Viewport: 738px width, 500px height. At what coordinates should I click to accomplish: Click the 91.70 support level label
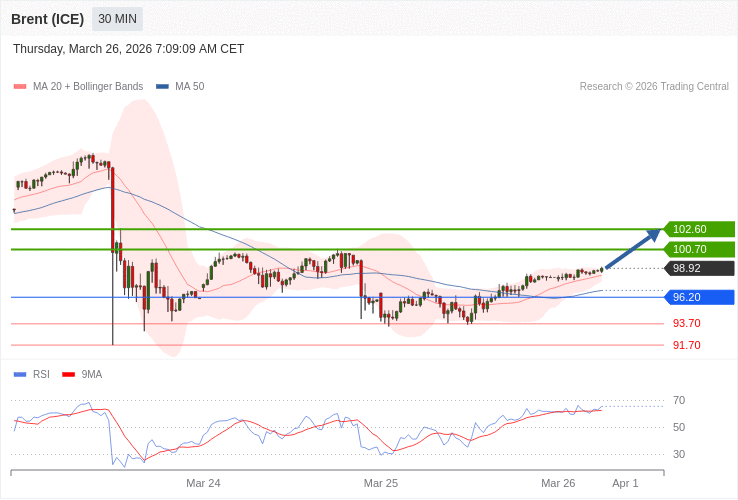(686, 345)
